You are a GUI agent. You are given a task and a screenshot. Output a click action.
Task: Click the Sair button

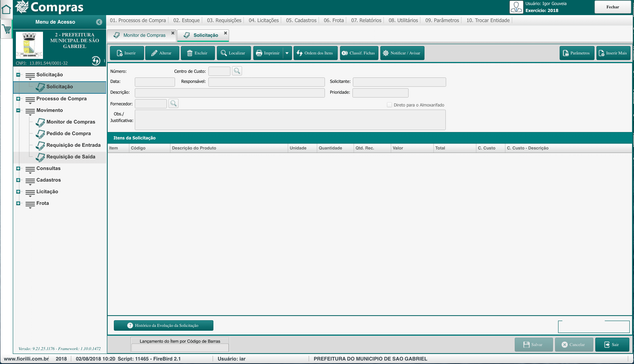pos(612,344)
